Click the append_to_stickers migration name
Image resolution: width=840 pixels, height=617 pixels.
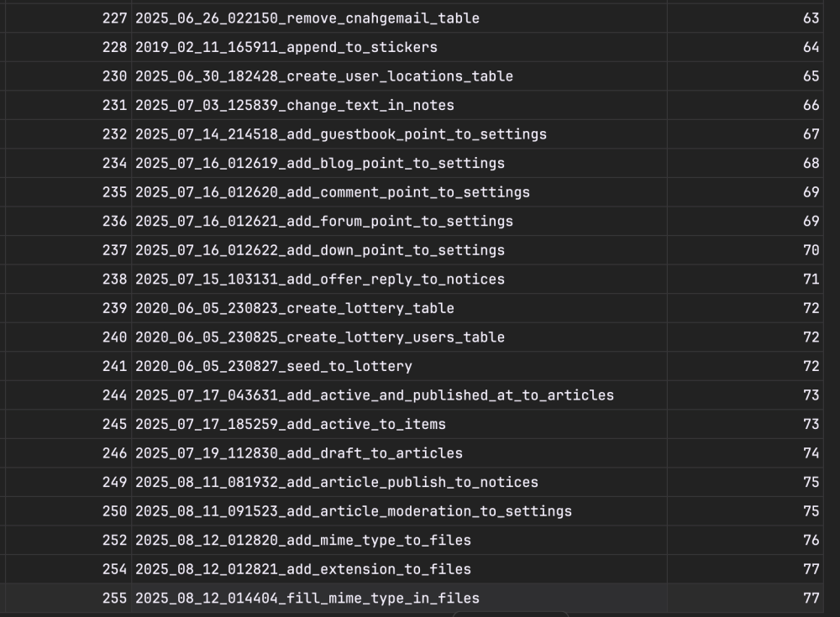286,47
